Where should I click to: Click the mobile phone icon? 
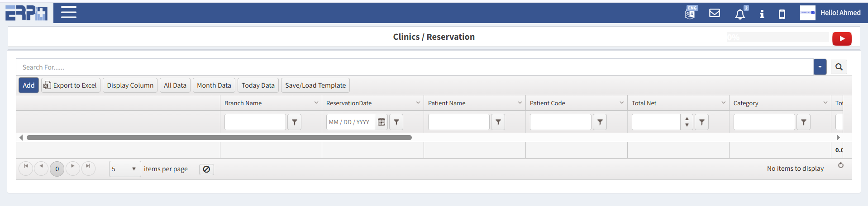pyautogui.click(x=782, y=14)
